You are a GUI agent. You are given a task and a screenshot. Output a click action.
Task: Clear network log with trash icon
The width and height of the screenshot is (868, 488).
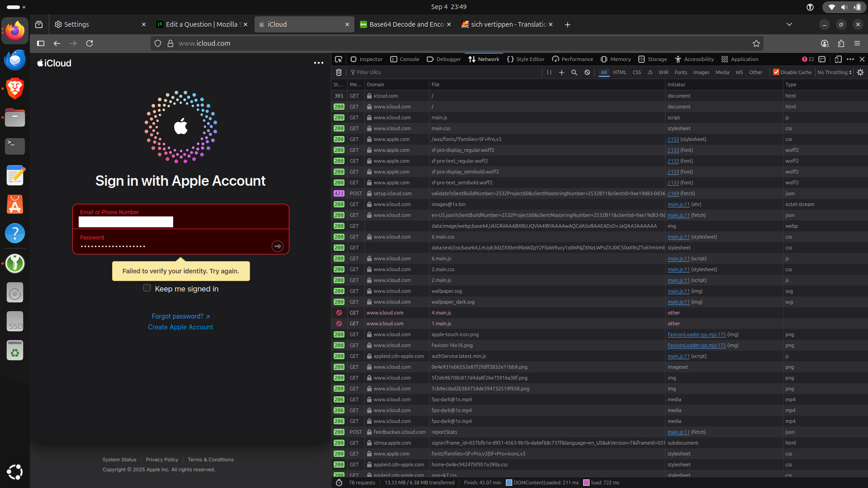tap(339, 72)
